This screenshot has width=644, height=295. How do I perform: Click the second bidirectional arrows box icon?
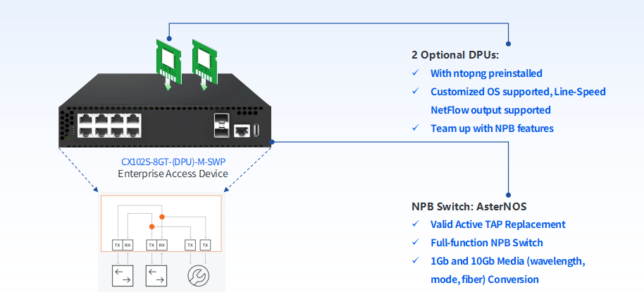click(156, 274)
